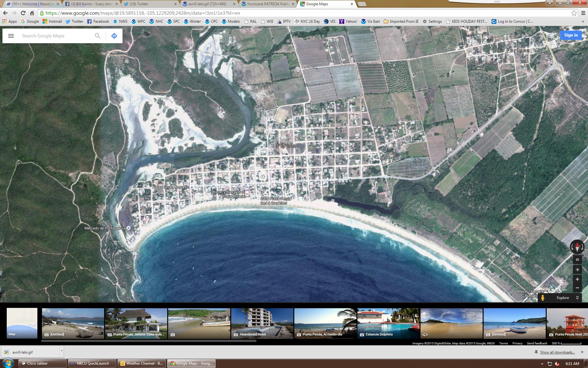Switch to Map view thumbnail
The image size is (588, 368).
pyautogui.click(x=22, y=323)
